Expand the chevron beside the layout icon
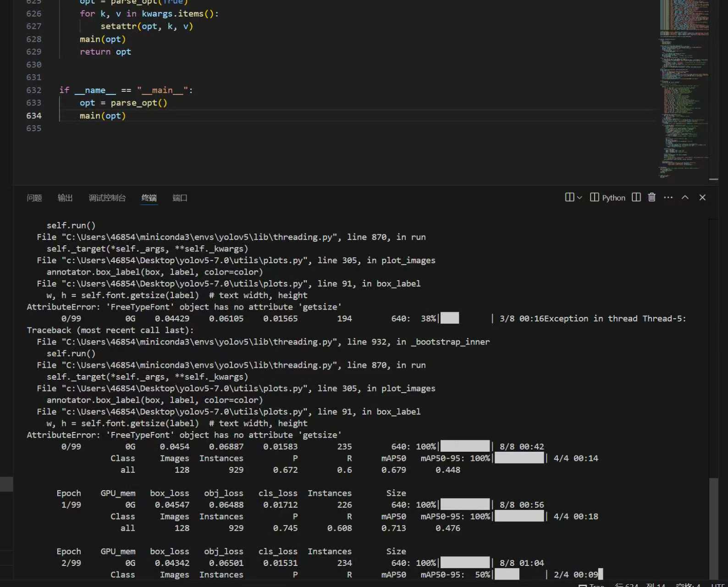 (x=579, y=198)
